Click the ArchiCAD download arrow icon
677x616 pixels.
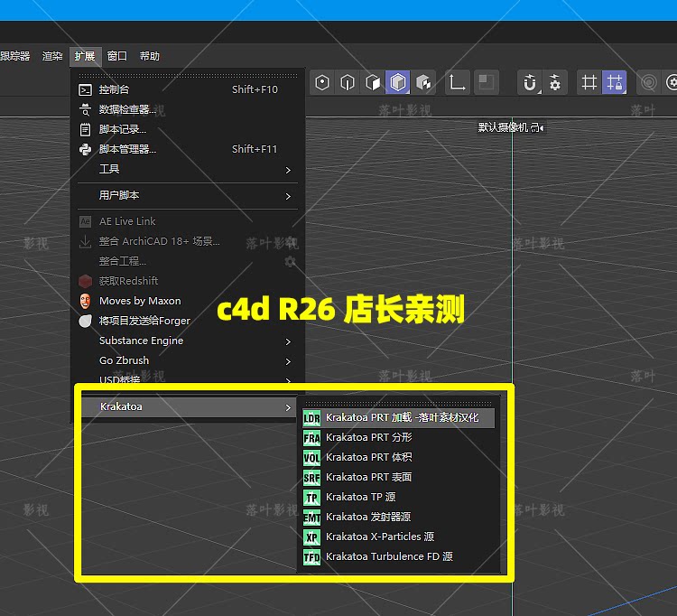[x=85, y=241]
